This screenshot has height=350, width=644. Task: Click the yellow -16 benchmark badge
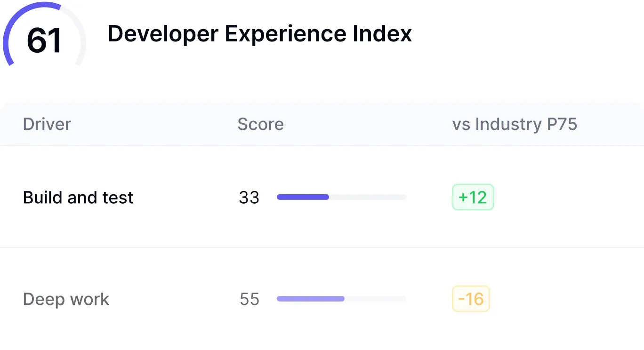pyautogui.click(x=471, y=299)
